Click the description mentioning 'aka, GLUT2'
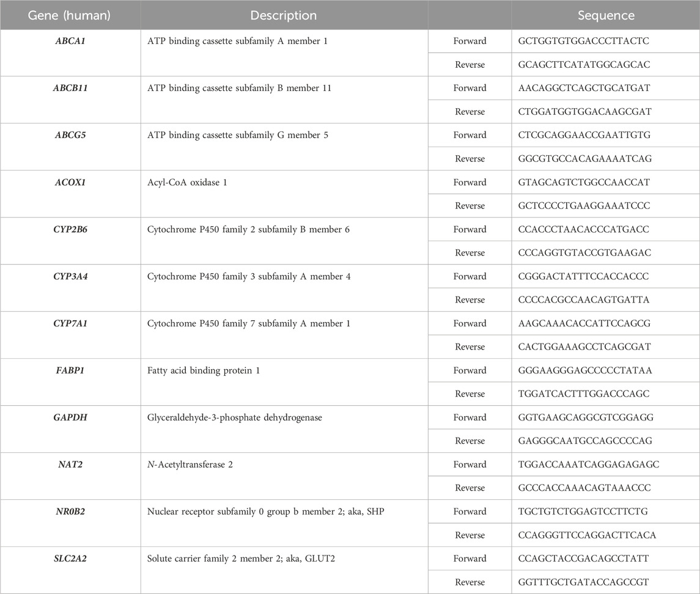This screenshot has height=594, width=700. 241,559
